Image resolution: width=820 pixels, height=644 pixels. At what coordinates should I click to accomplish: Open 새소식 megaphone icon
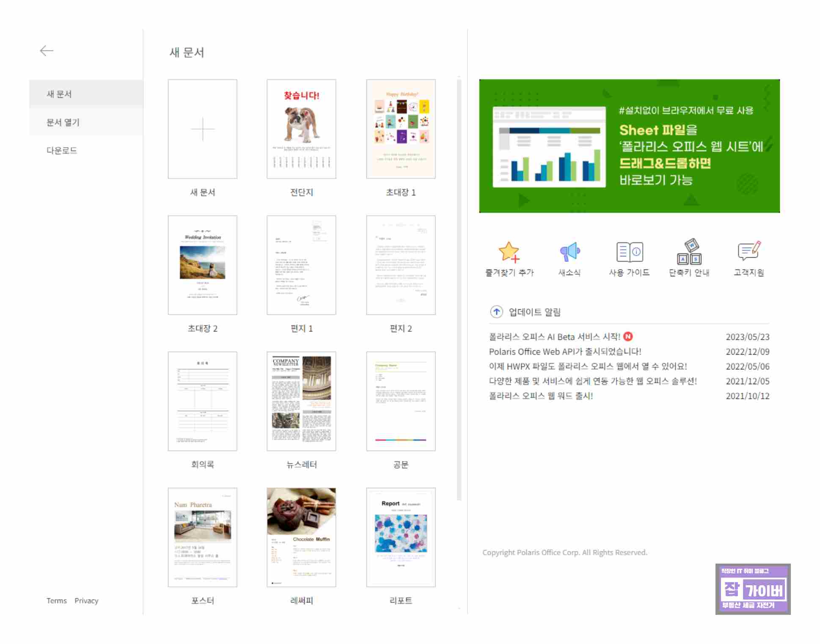click(x=570, y=252)
